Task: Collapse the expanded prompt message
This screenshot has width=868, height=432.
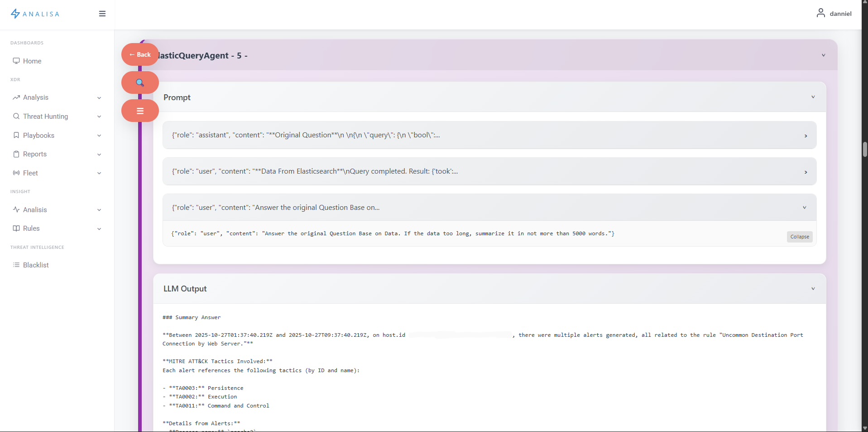Action: coord(800,237)
